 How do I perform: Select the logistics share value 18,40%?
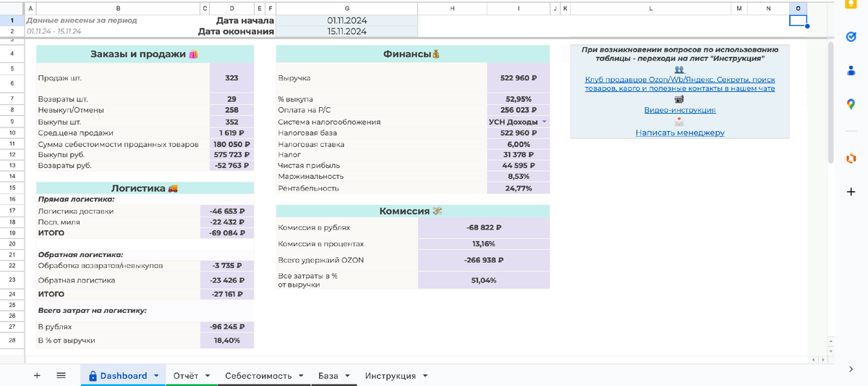click(x=227, y=340)
